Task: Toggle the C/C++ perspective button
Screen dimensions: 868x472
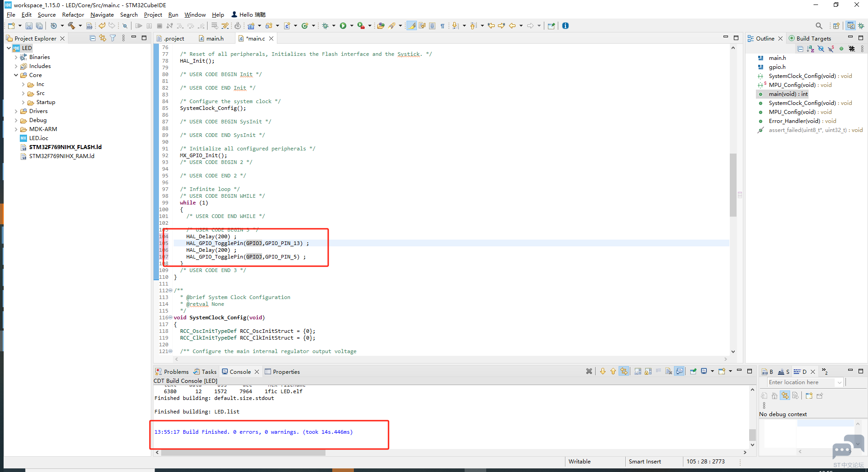Action: tap(850, 26)
